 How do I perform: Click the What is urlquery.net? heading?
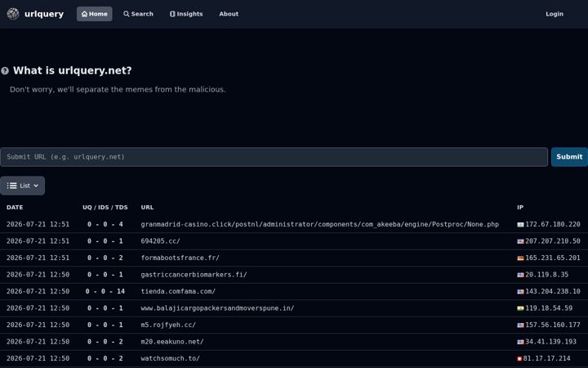click(x=73, y=70)
